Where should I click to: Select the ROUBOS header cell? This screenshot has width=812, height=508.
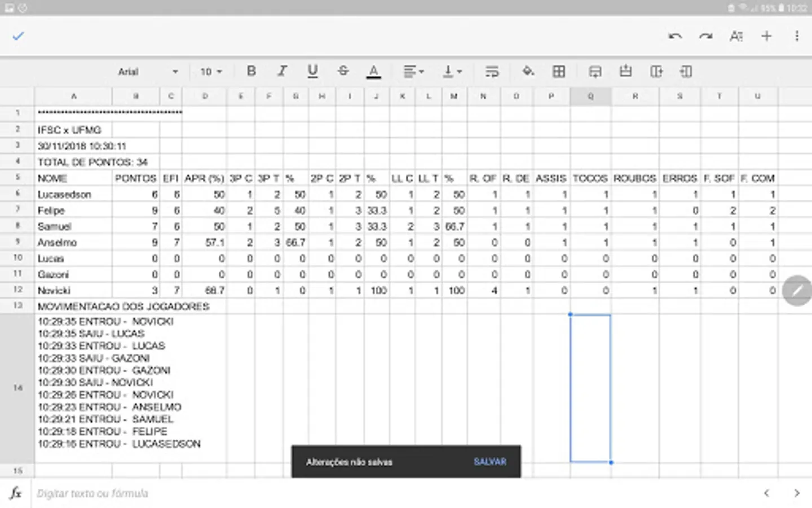pos(635,178)
